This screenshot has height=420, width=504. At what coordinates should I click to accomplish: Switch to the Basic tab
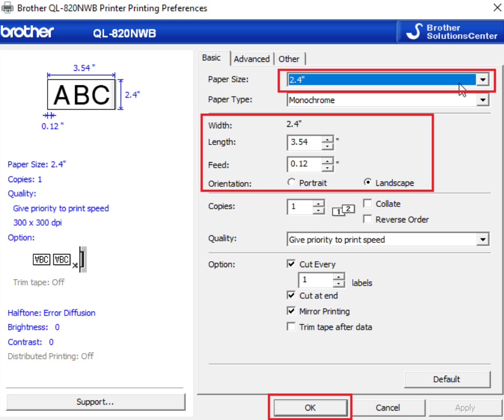[x=211, y=58]
